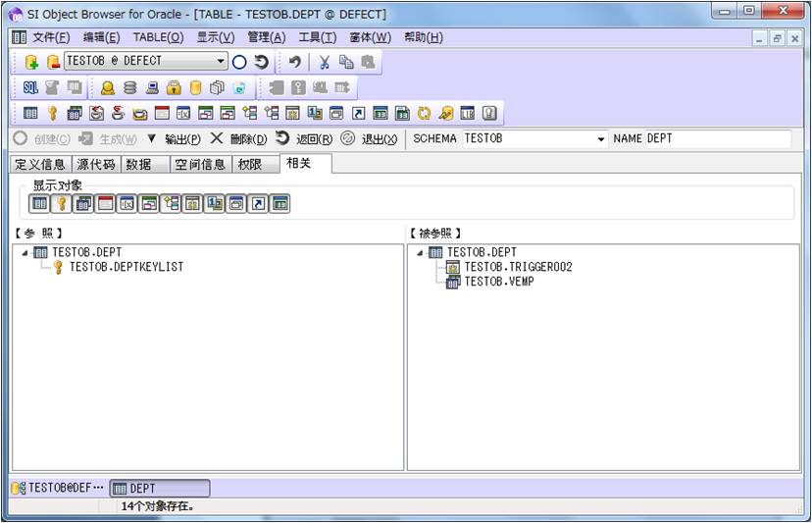Click the undo arrow icon
Viewport: 812px width, 523px height.
pos(294,62)
